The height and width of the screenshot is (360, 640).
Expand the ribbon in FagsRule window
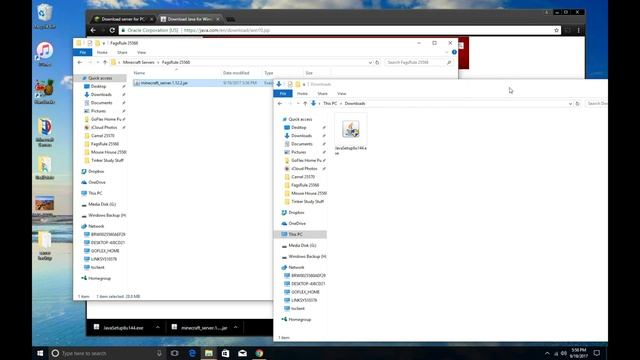click(447, 52)
